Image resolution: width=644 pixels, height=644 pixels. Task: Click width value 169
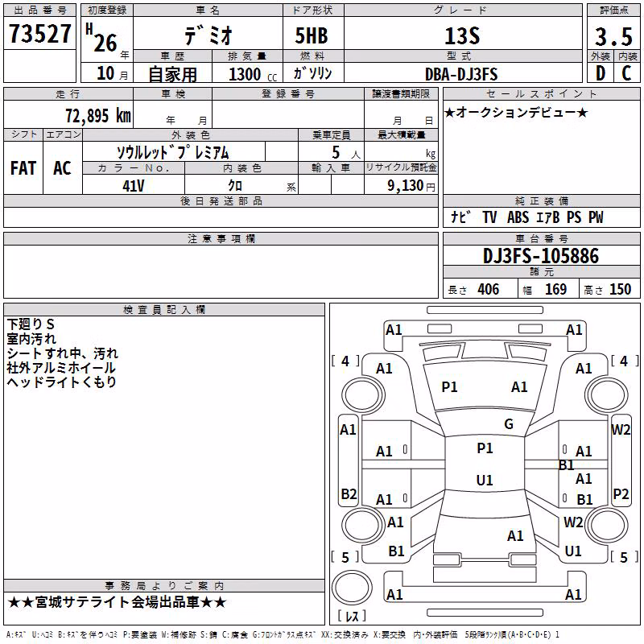[x=555, y=289]
